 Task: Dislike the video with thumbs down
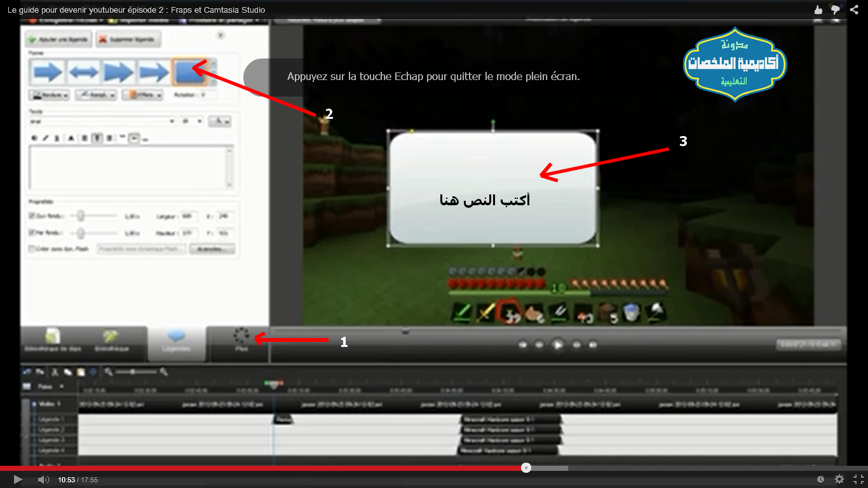(x=836, y=10)
